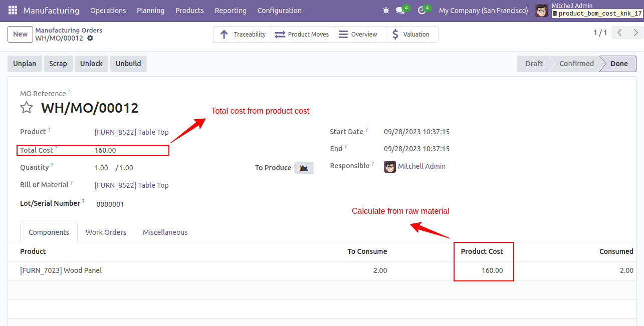Click the Unbuild button
Viewport: 644px width, 326px height.
(128, 64)
